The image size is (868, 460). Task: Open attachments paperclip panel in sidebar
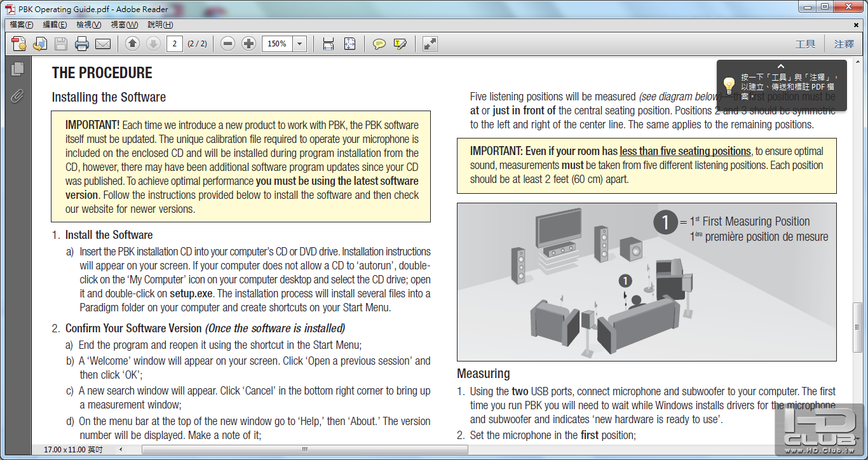[17, 96]
